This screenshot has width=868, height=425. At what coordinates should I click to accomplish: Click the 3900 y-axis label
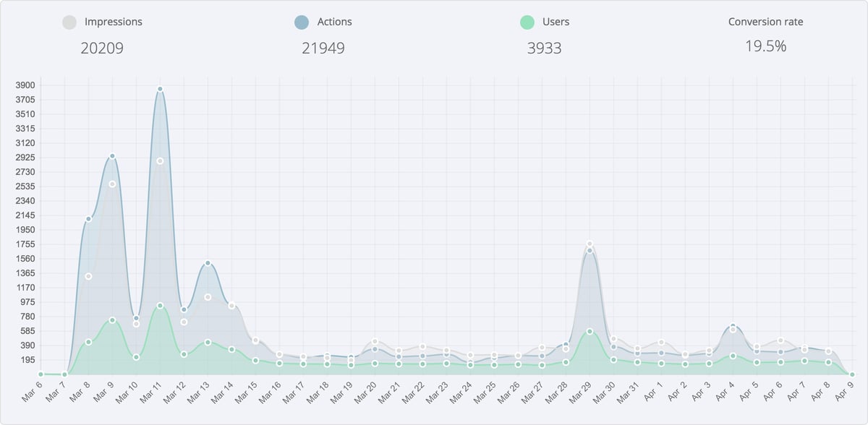coord(25,85)
